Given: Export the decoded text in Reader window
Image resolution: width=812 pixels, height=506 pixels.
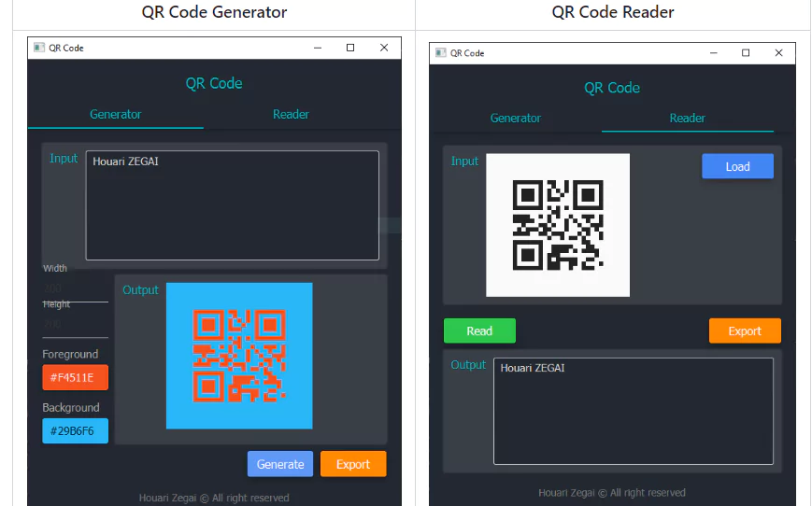Looking at the screenshot, I should (745, 331).
